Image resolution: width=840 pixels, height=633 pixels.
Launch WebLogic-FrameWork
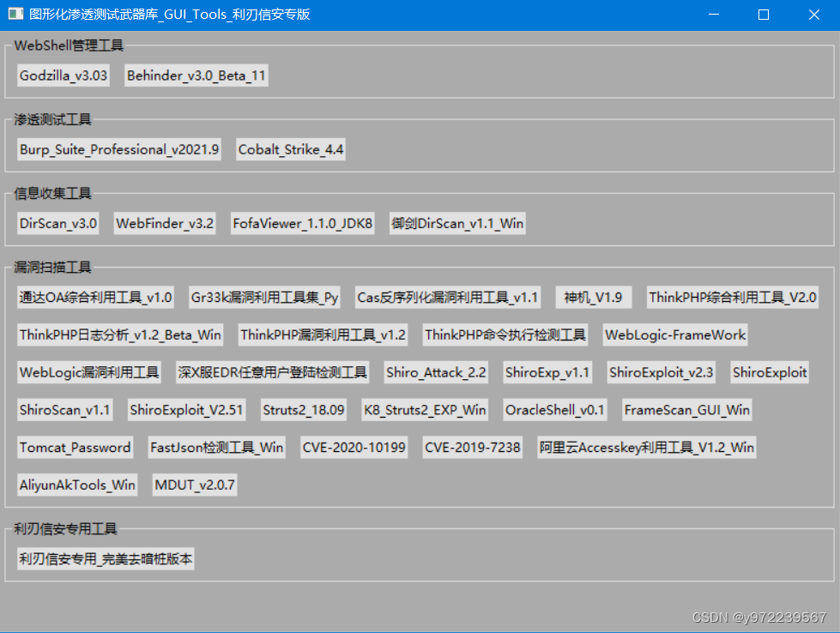click(x=675, y=335)
